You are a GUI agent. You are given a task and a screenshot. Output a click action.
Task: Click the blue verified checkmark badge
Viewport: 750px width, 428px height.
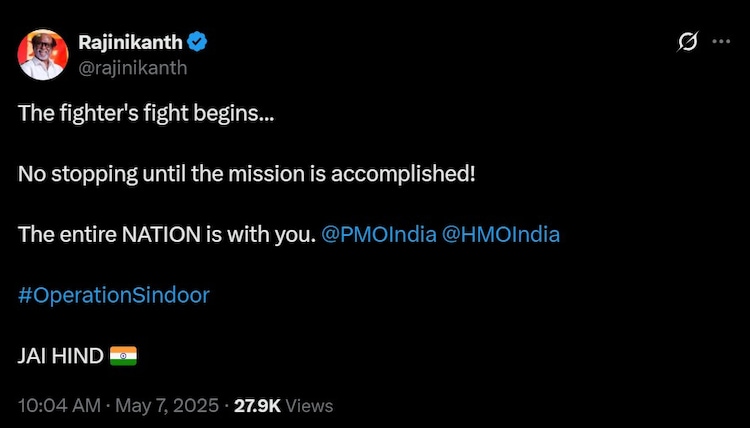[x=199, y=42]
